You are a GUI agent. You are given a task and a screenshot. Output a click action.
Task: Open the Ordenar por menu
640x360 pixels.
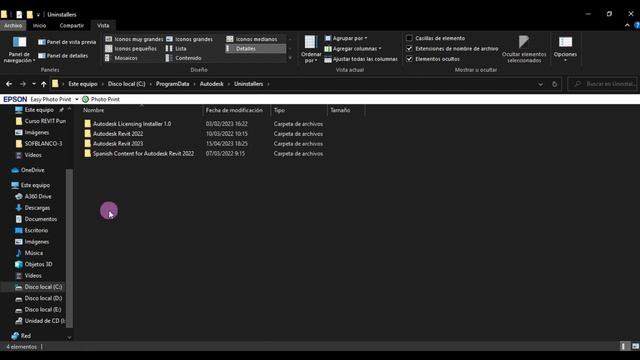pos(311,49)
